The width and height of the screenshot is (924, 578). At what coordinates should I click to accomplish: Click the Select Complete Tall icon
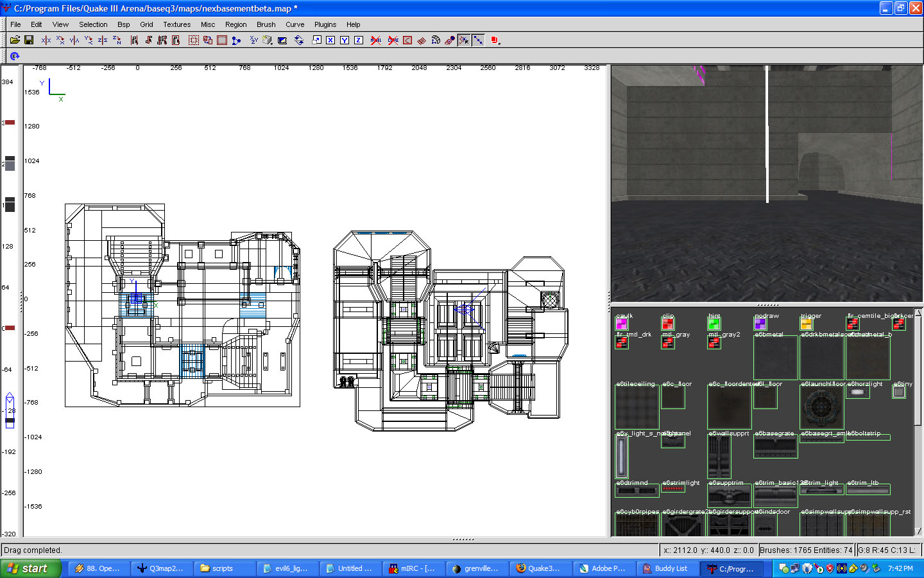click(x=134, y=40)
